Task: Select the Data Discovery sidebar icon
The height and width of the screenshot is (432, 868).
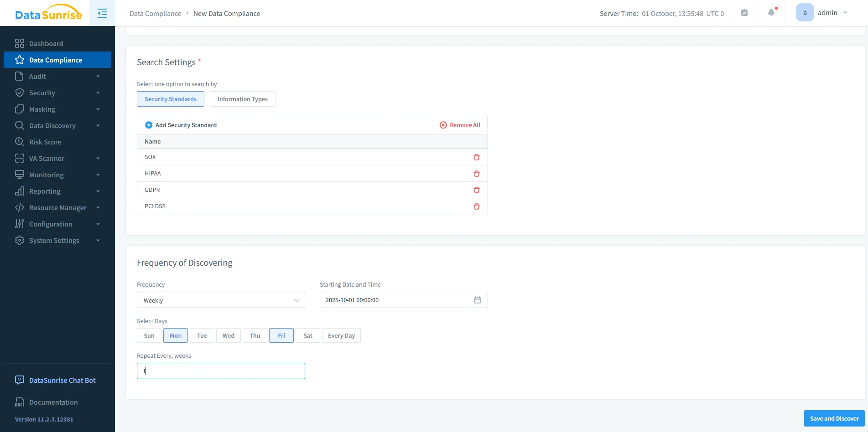Action: (19, 125)
